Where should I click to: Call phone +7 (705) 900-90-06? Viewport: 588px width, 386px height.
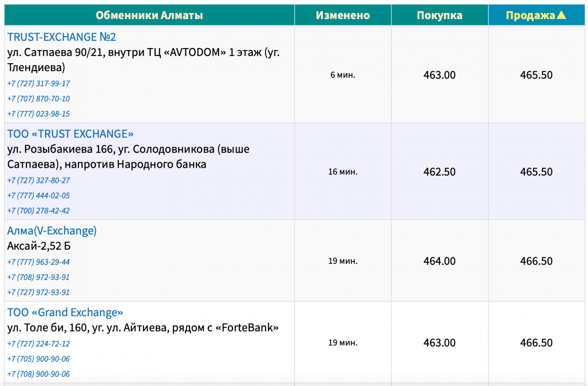(x=39, y=359)
